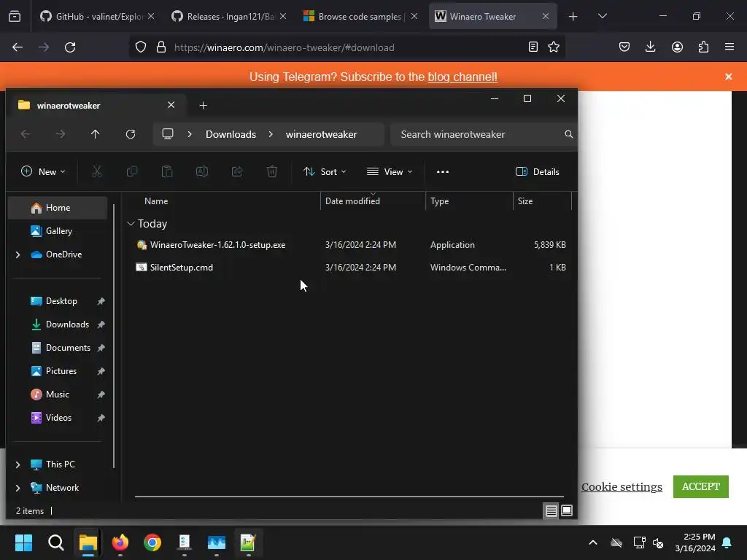
Task: Open taskbar Search magnifier
Action: [x=55, y=542]
